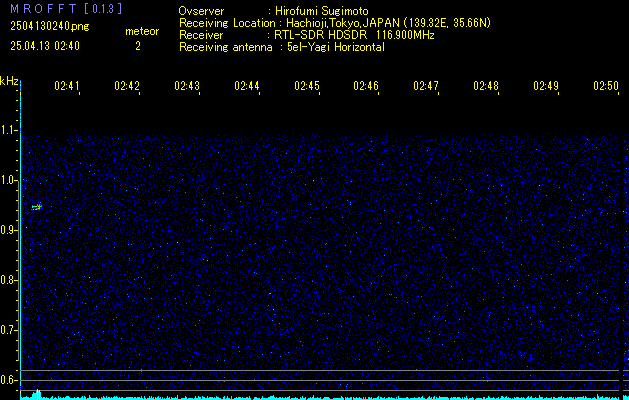Click the meteor echo blip in the spectrogram
629x400 pixels.
tap(37, 207)
